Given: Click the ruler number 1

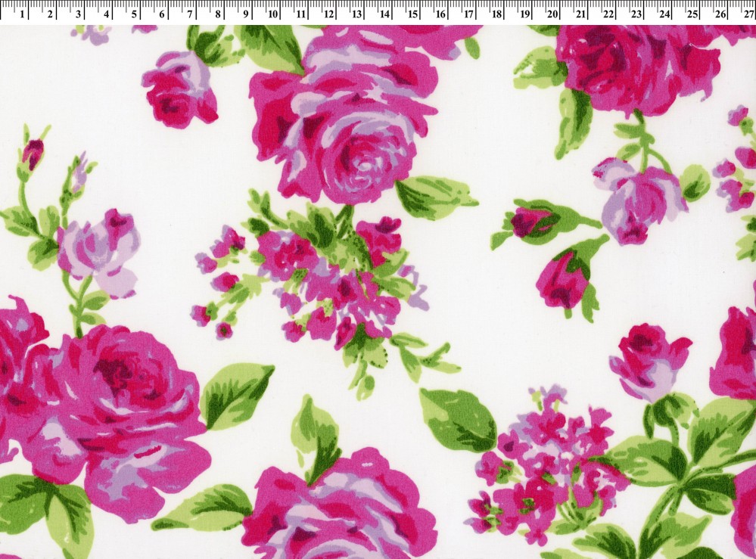Looking at the screenshot, I should tap(22, 14).
